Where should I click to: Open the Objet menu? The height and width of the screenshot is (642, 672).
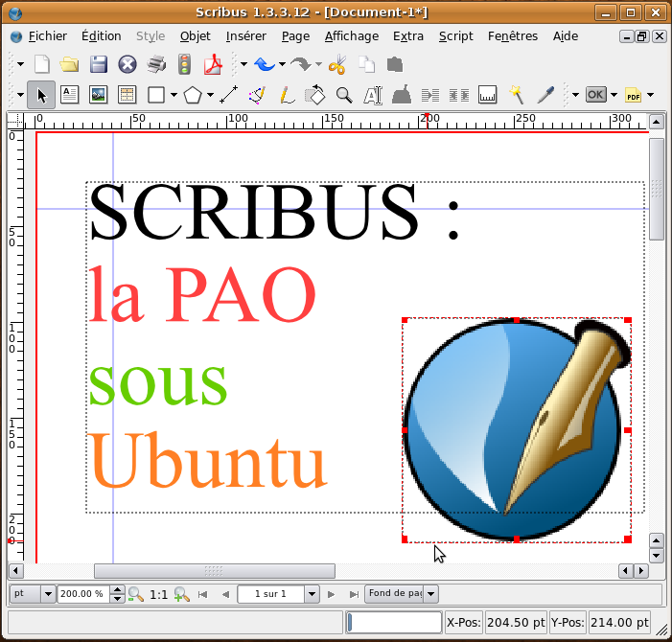click(x=195, y=36)
